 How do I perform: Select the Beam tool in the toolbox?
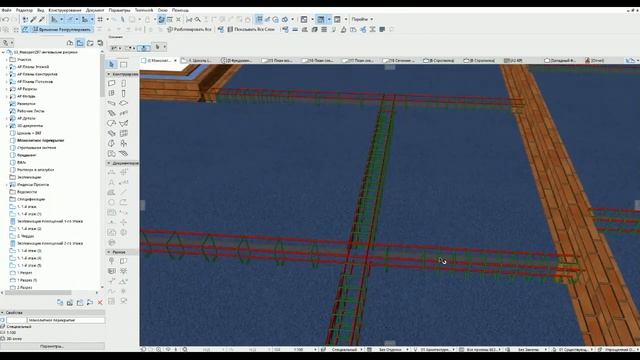112,103
